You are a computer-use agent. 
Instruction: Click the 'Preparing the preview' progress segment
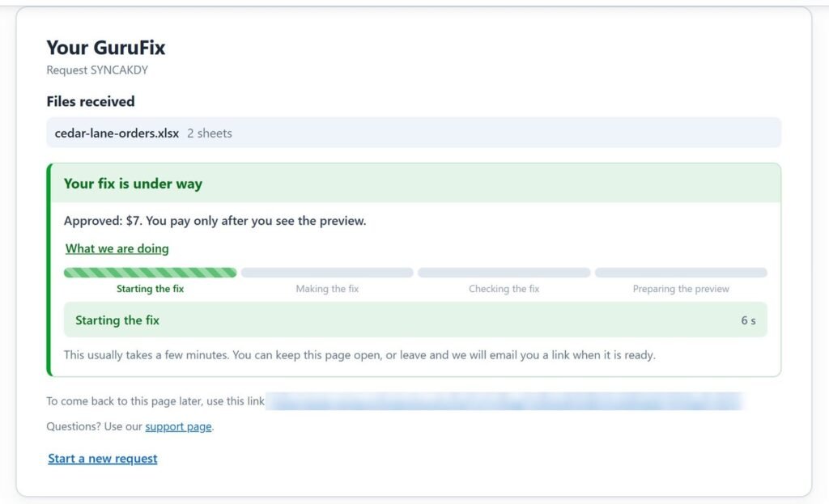pos(681,273)
